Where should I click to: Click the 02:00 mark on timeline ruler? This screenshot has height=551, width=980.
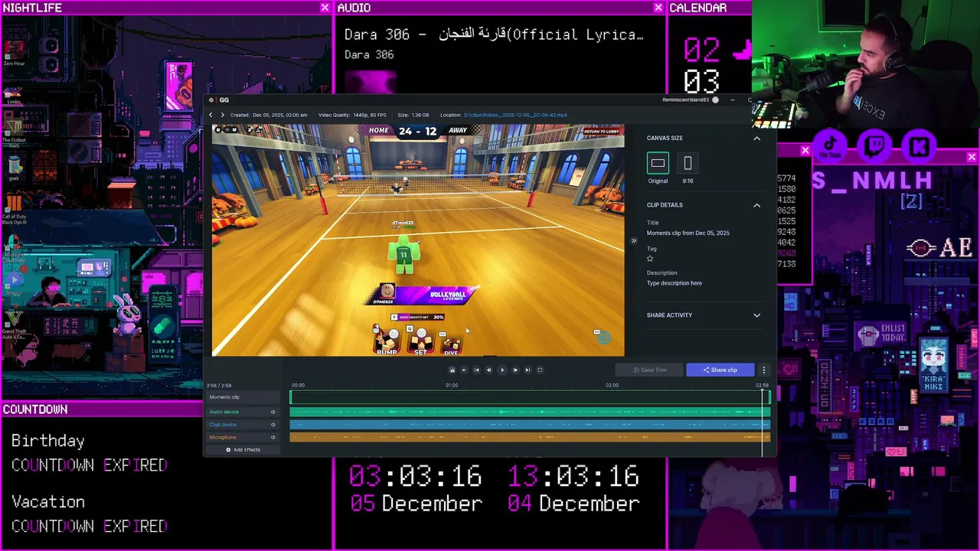tap(612, 386)
